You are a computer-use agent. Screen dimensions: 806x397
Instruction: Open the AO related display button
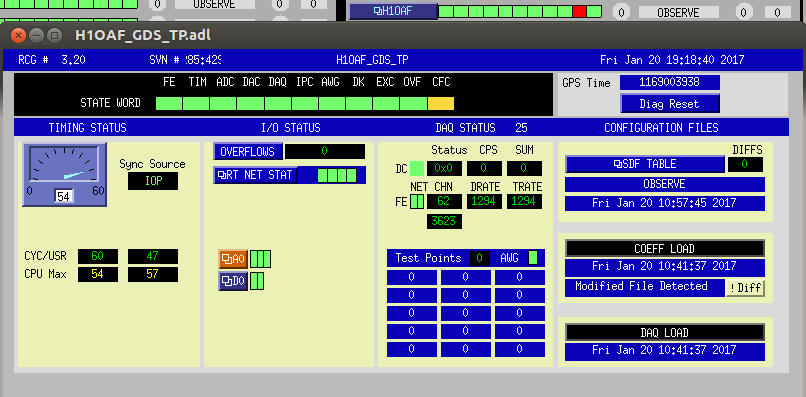click(233, 259)
